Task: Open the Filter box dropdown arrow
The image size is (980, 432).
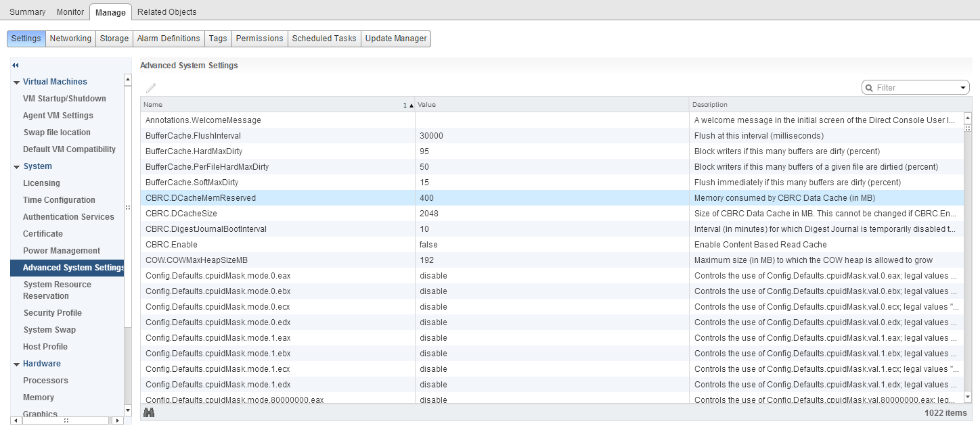Action: [x=963, y=88]
